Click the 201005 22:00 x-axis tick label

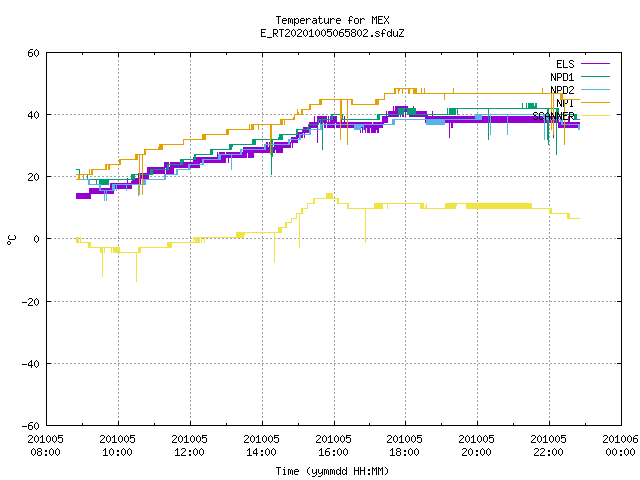pos(548,446)
